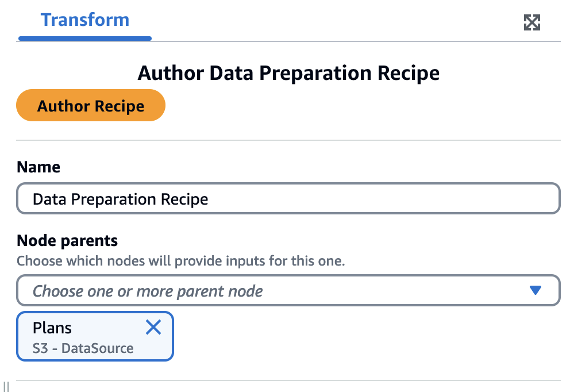Open the Choose one or more parent node list
Image resolution: width=570 pixels, height=392 pixels.
tap(287, 290)
